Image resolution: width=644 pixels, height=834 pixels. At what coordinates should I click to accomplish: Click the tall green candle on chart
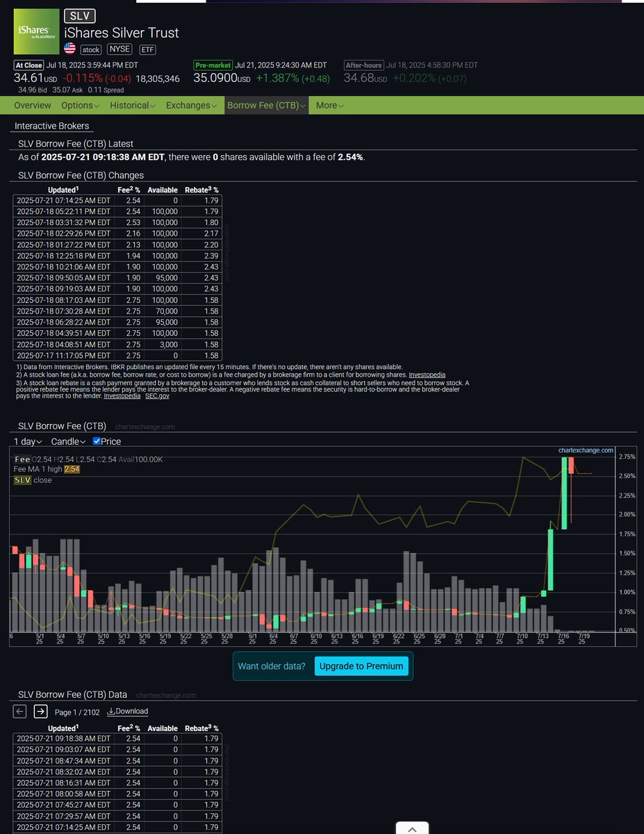[564, 493]
